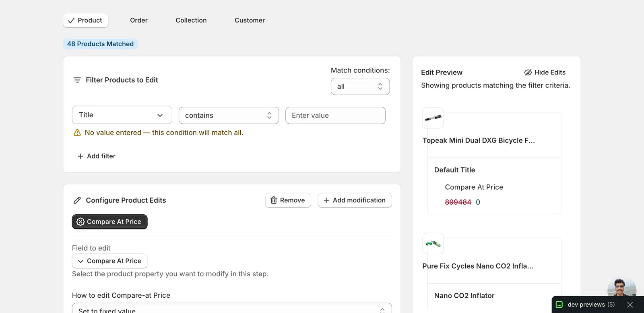644x313 pixels.
Task: Click the Pure Fix Cycles Nano CO2 title
Action: point(478,266)
